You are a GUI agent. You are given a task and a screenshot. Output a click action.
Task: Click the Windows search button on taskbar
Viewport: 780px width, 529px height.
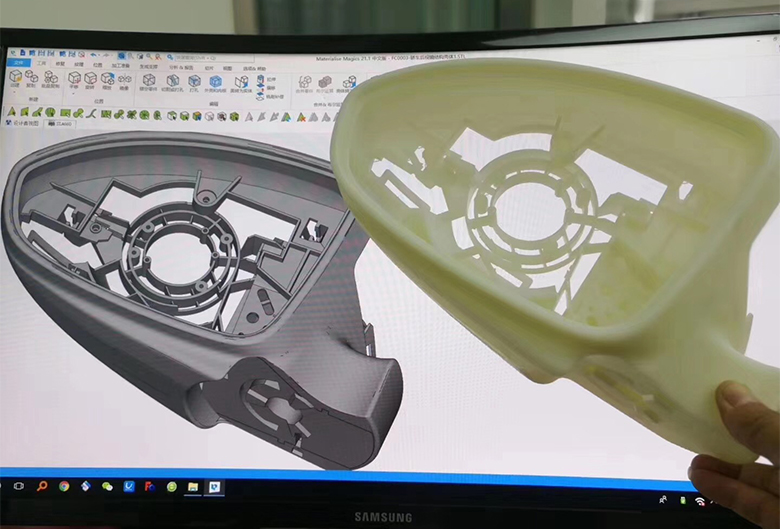pos(41,486)
